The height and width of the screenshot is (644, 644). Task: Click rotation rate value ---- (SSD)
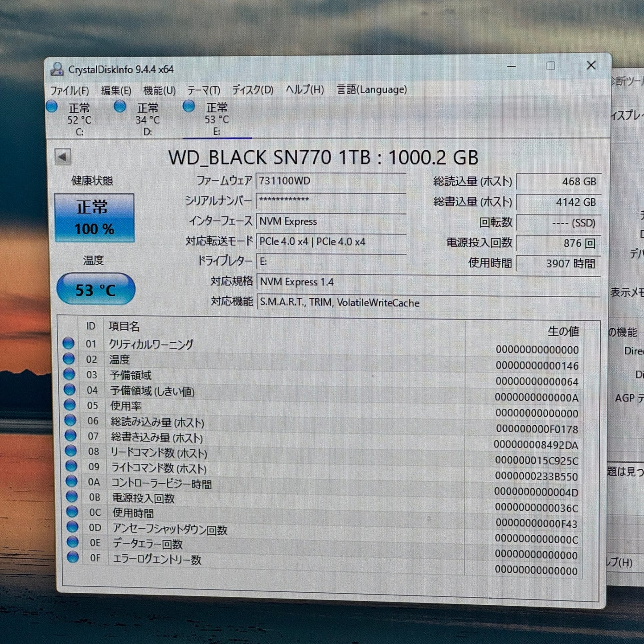click(x=558, y=222)
